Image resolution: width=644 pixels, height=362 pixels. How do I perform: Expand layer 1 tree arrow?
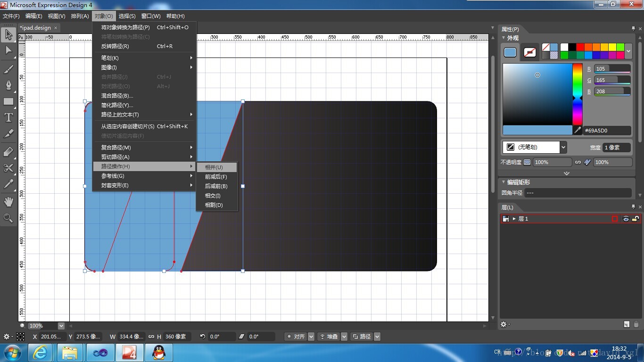pyautogui.click(x=514, y=219)
